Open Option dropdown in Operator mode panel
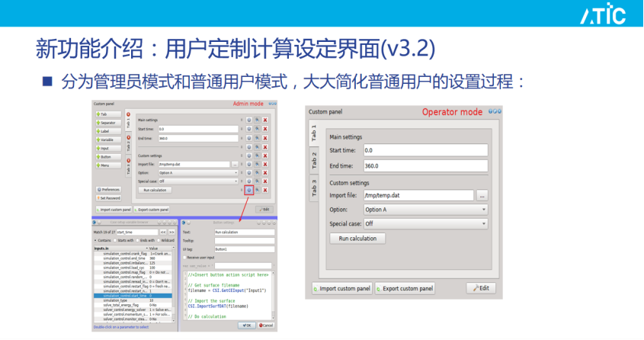 pos(426,210)
